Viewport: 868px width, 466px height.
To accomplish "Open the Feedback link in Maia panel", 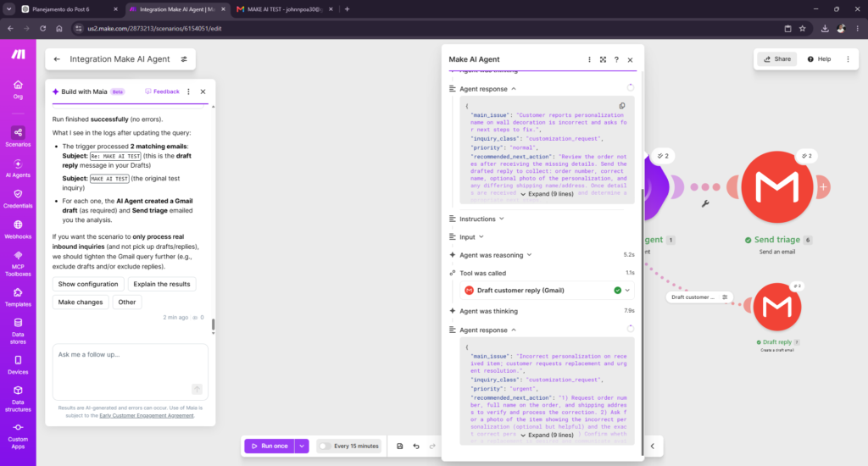I will tap(162, 92).
